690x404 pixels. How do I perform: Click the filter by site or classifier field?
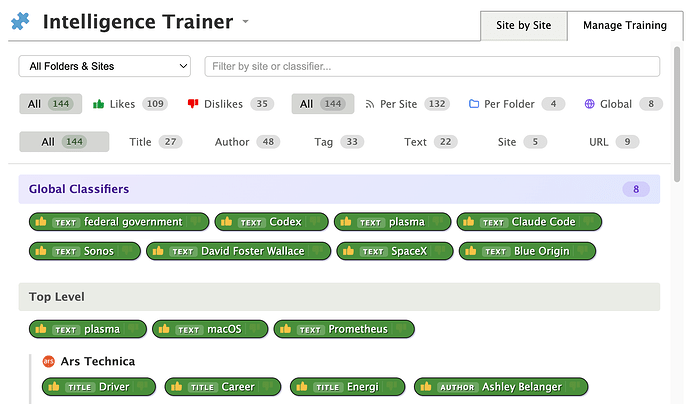[431, 66]
